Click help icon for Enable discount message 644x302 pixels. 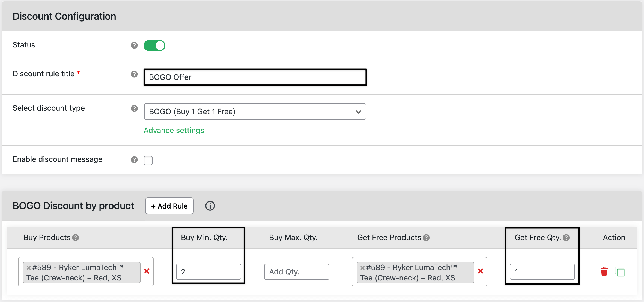(x=134, y=160)
